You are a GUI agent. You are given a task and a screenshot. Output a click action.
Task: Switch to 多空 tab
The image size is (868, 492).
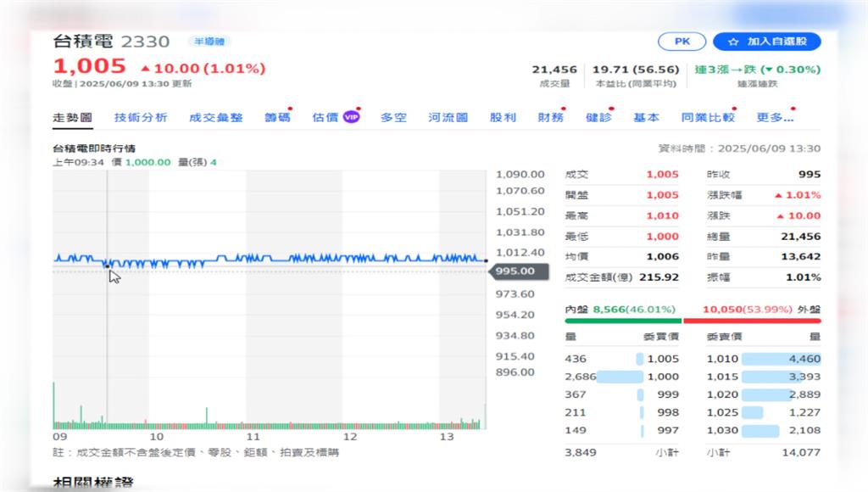click(393, 117)
